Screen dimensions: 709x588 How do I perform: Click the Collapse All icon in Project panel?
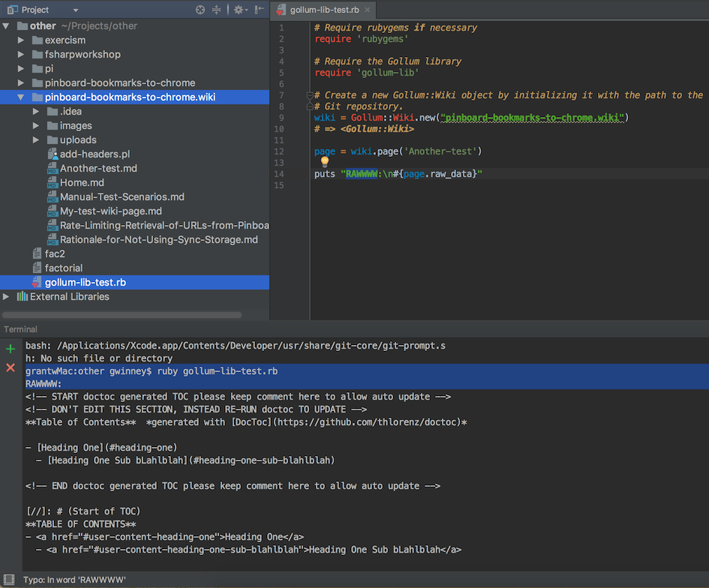click(217, 10)
